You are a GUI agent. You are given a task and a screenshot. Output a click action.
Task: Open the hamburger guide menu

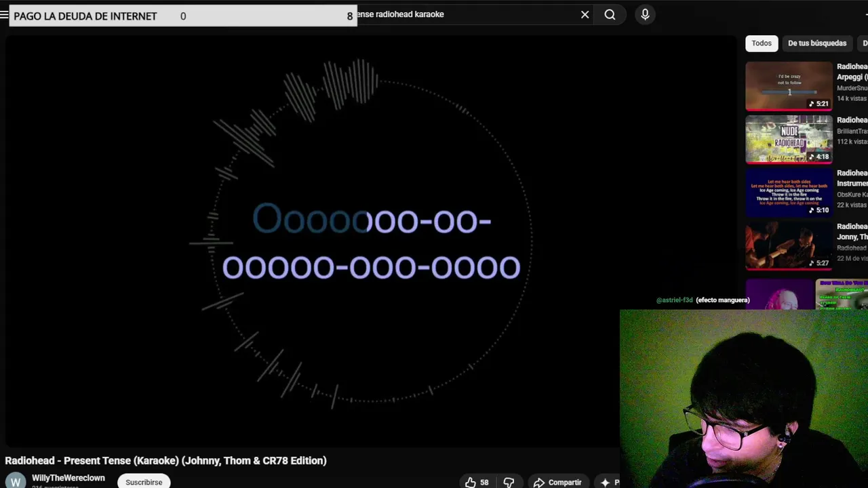click(x=4, y=14)
